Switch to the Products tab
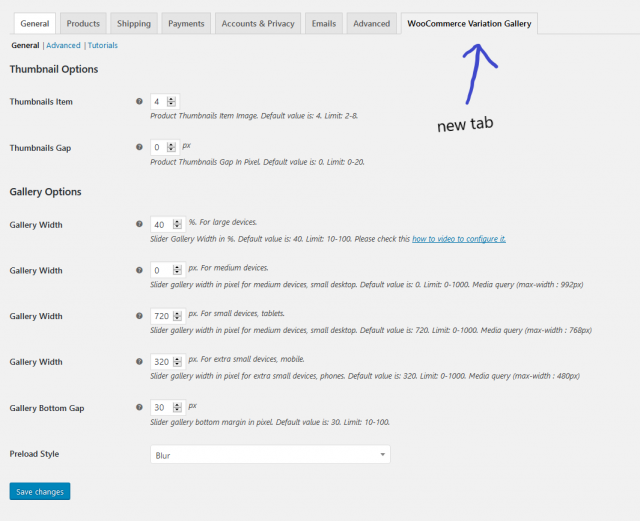Screen dimensions: 640x521 pyautogui.click(x=83, y=23)
